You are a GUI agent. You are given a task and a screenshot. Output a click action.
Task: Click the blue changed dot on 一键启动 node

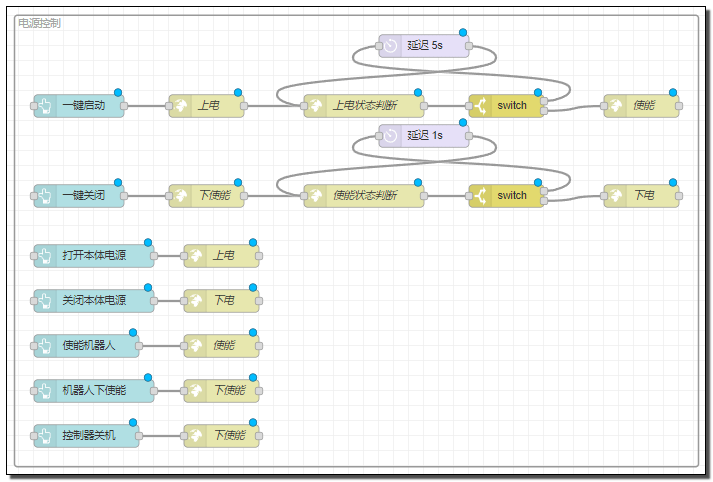pos(118,92)
